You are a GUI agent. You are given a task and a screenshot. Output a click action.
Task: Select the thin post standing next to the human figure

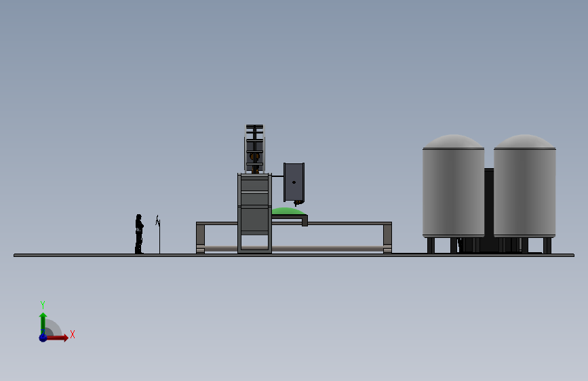(x=159, y=235)
